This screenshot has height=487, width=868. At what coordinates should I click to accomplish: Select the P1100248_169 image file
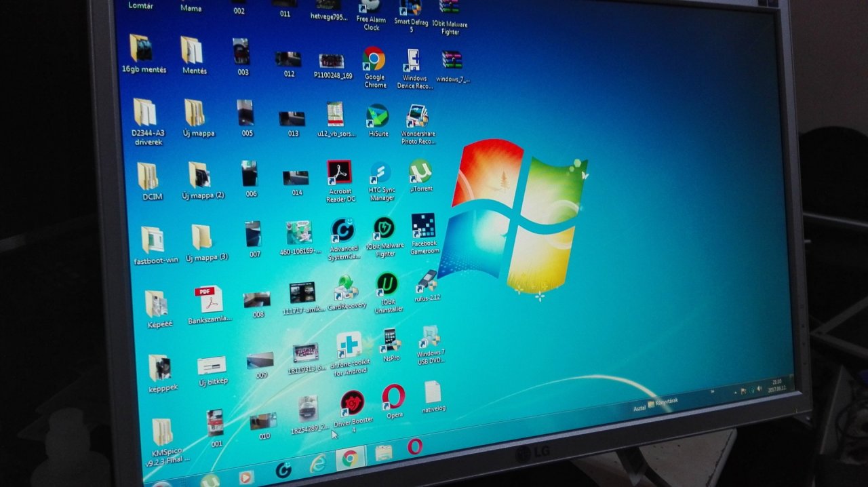332,61
